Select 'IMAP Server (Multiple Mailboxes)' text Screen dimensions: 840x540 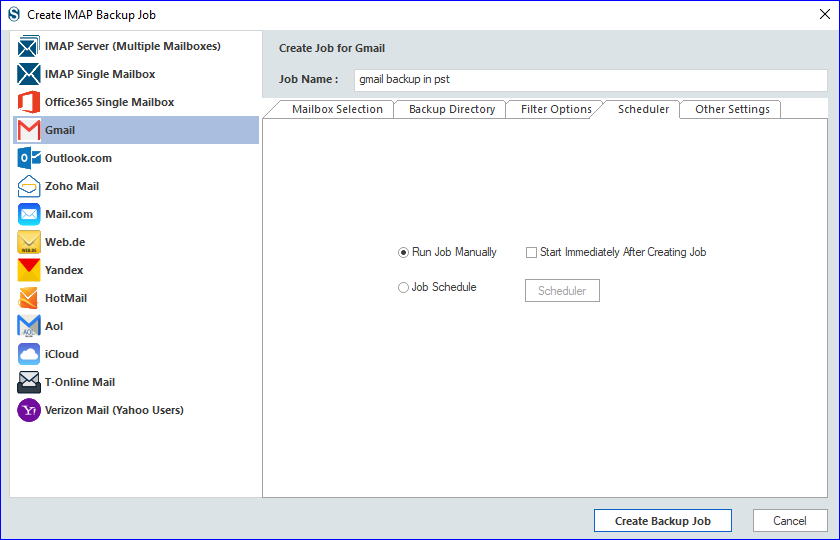(x=133, y=46)
